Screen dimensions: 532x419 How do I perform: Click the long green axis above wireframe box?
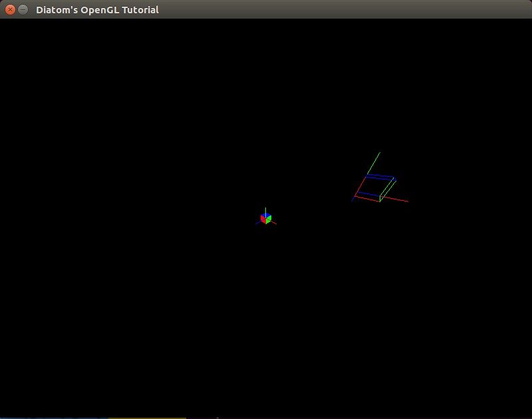point(374,160)
